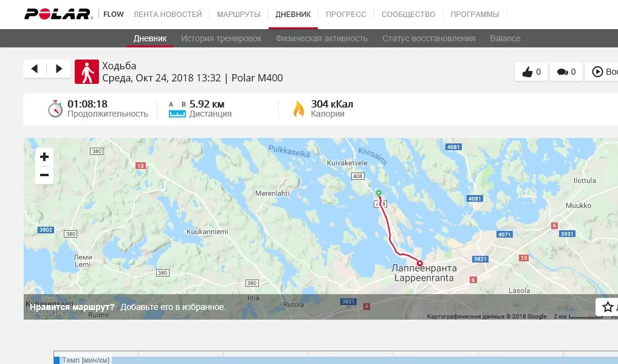
Task: Click the play relive button icon
Action: (x=597, y=72)
